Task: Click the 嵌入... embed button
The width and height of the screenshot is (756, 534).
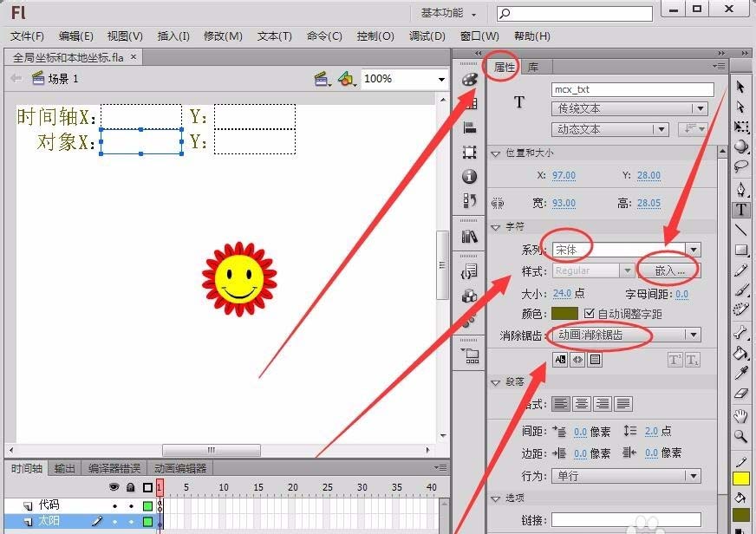Action: click(669, 270)
